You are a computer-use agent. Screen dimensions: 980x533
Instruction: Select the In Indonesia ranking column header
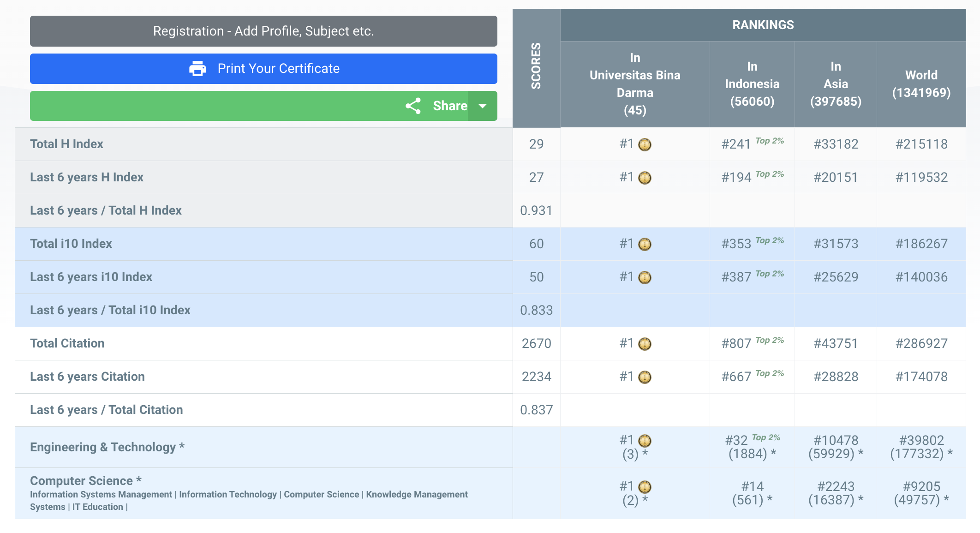click(752, 84)
